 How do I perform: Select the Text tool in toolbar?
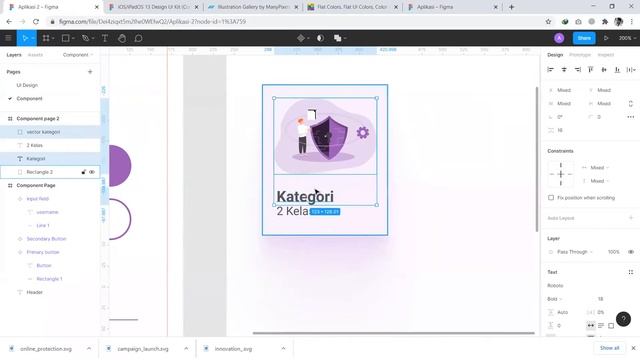click(105, 38)
